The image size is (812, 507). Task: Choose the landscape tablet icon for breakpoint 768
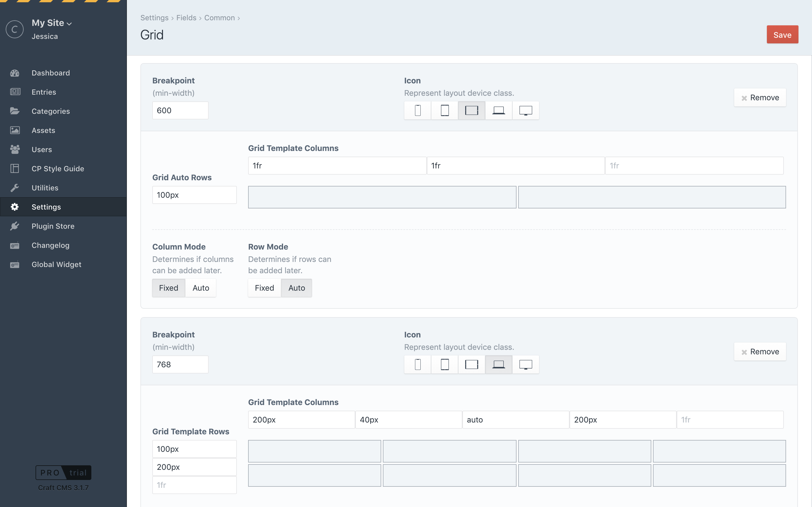[x=471, y=364]
